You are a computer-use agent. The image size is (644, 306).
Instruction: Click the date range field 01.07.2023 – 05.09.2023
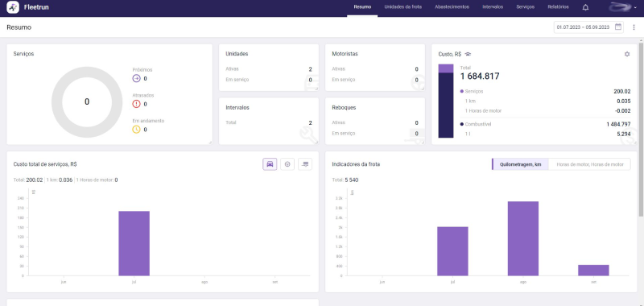(588, 27)
